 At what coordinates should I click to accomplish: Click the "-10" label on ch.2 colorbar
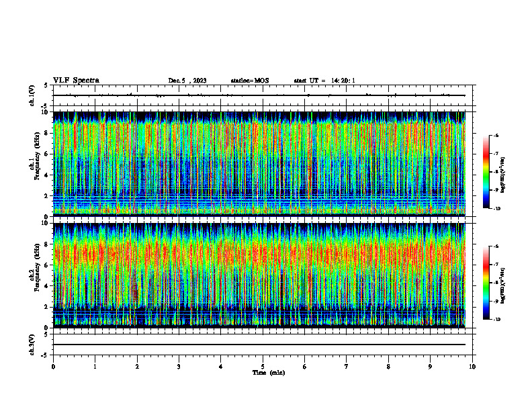pos(497,319)
